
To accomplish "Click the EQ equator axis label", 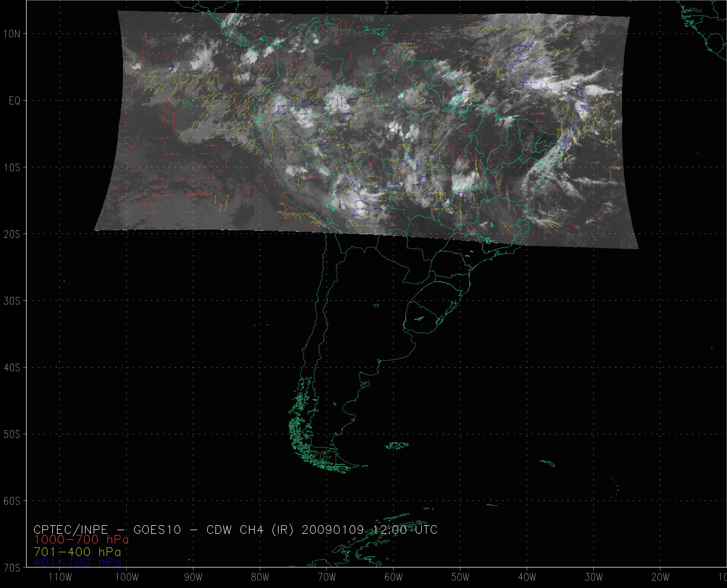I will [14, 101].
